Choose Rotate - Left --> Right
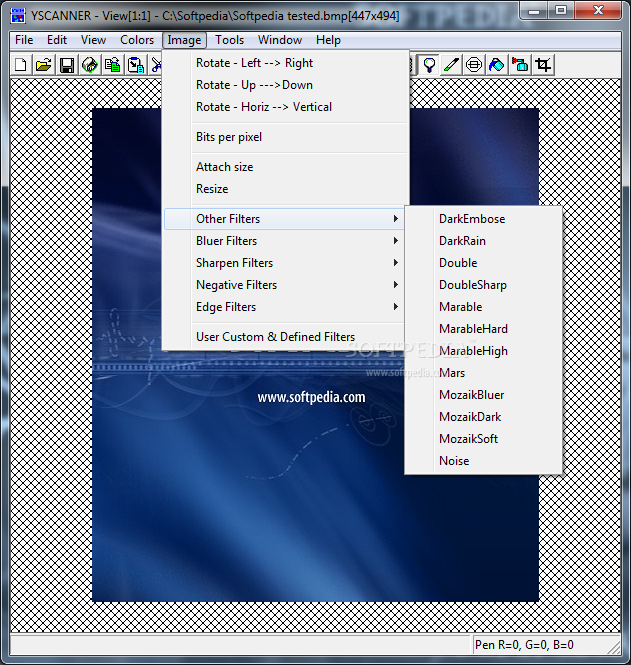631x665 pixels. (286, 63)
